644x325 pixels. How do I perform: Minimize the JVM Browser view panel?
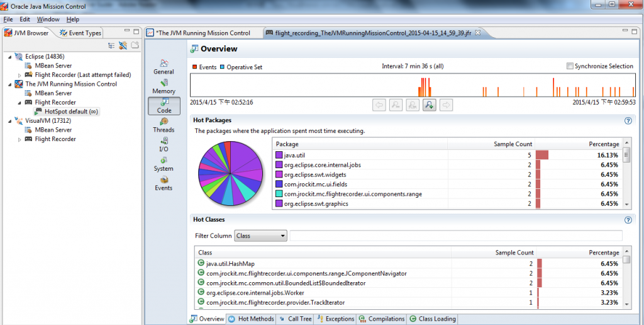point(127,31)
